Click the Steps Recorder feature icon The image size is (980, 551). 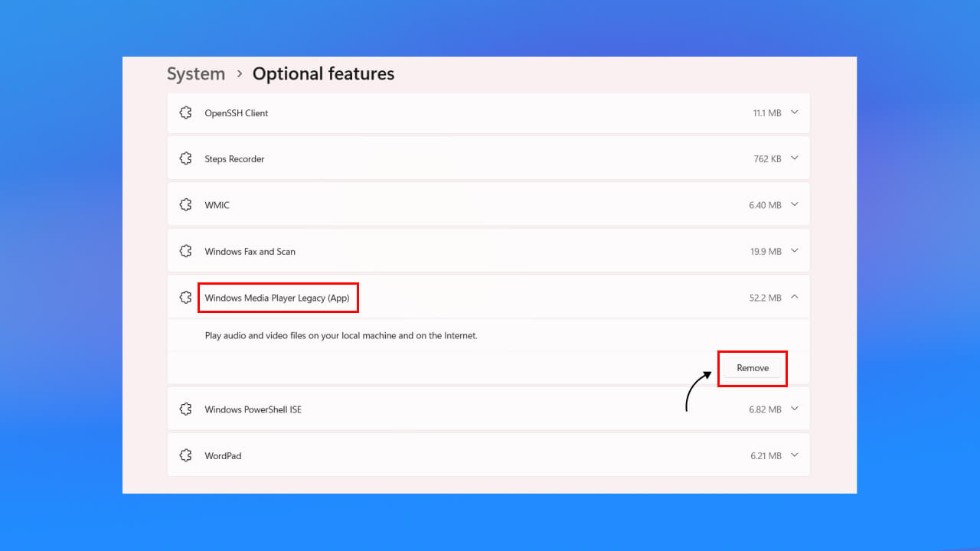(x=185, y=158)
